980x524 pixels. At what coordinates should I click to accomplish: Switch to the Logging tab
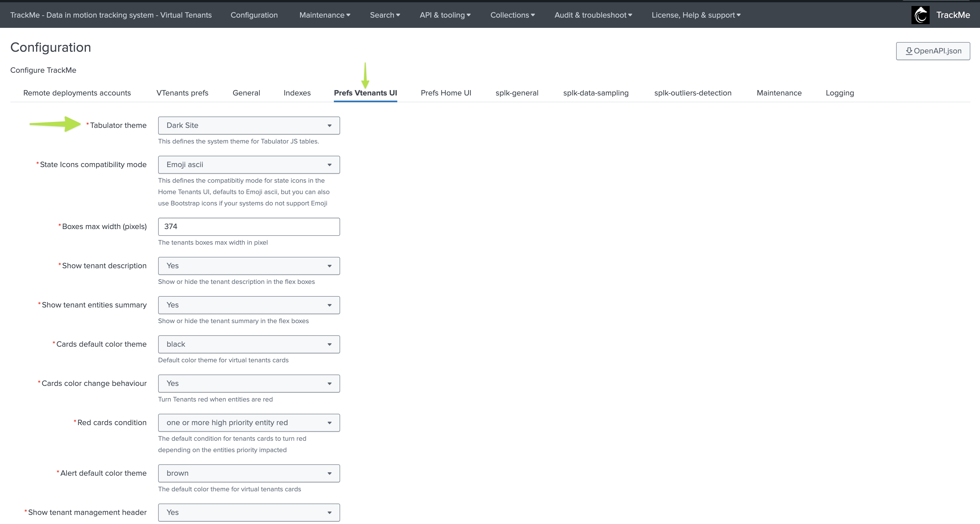[840, 93]
